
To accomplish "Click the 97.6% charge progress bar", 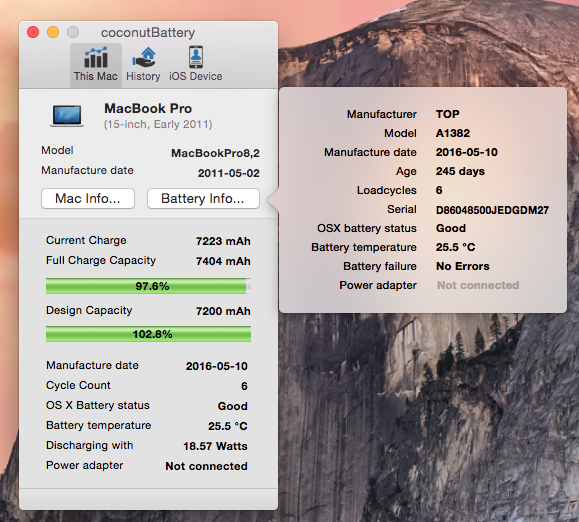I will coord(148,286).
